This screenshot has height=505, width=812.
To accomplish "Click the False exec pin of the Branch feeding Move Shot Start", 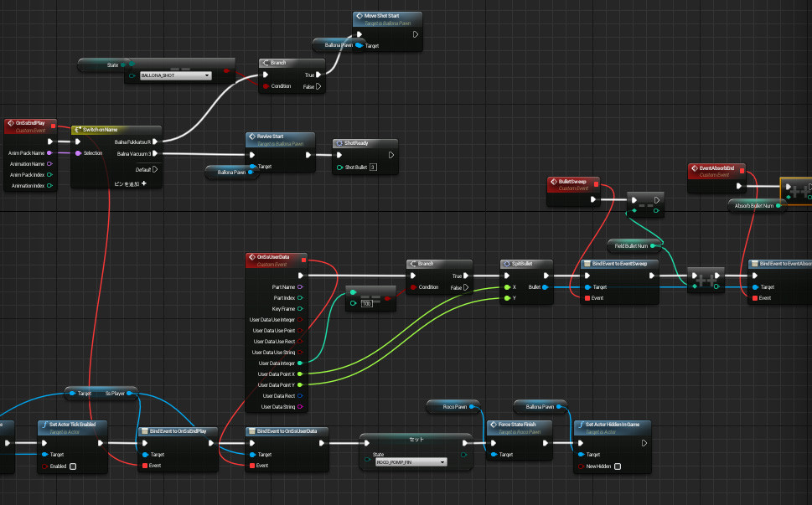I will [x=318, y=86].
